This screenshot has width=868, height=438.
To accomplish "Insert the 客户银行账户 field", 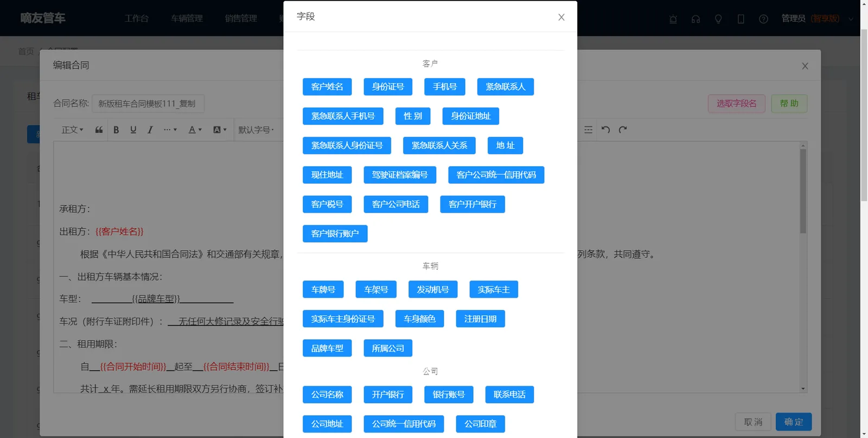I will pos(335,233).
